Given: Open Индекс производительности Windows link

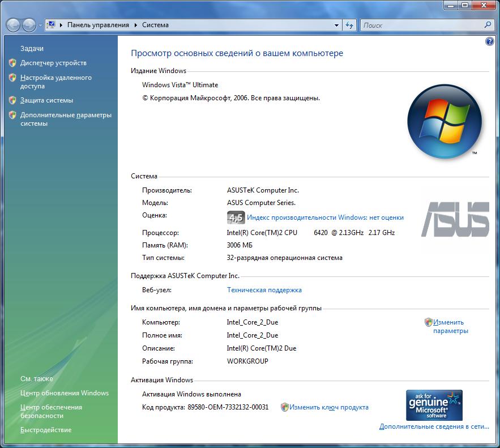Looking at the screenshot, I should click(x=325, y=217).
